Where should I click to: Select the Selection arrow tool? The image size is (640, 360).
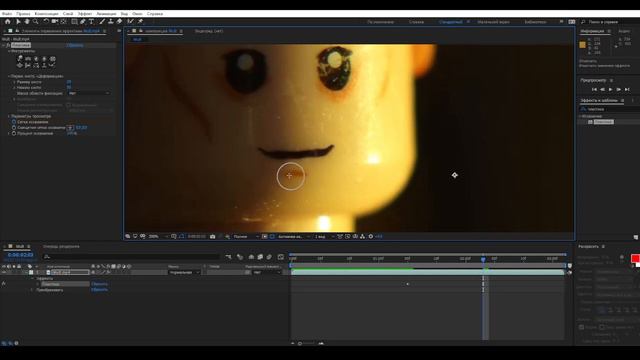coord(18,22)
